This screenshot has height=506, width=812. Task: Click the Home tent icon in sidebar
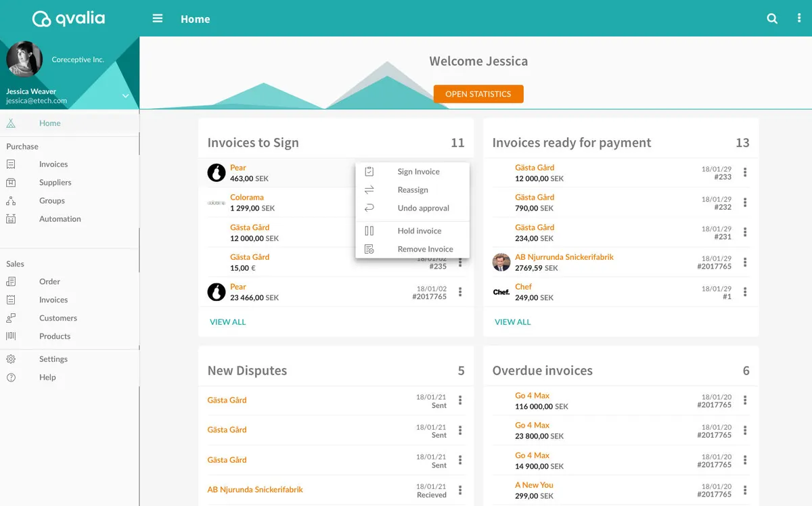tap(11, 123)
